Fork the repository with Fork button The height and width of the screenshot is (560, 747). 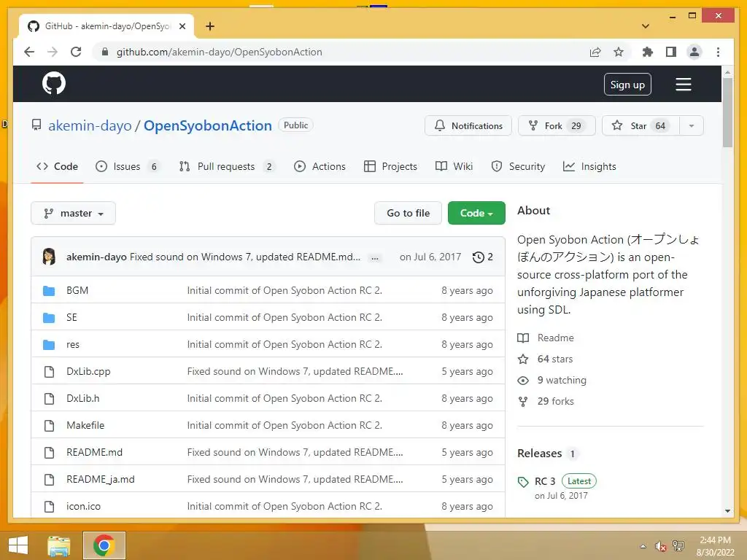pyautogui.click(x=557, y=125)
